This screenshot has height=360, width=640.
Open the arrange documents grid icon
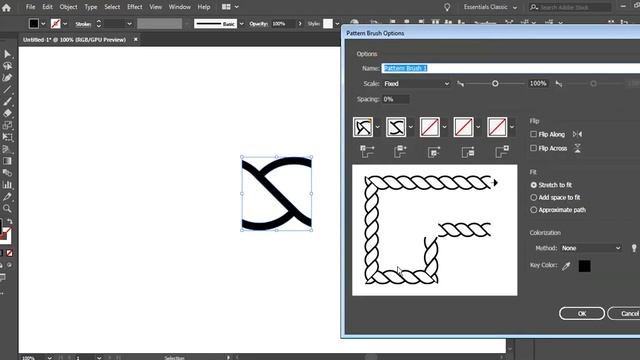click(226, 7)
